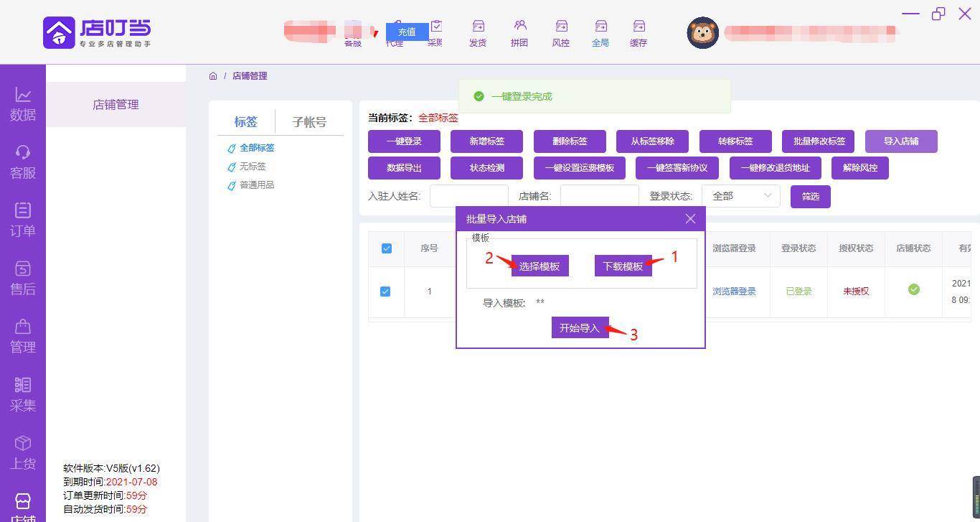Click the 选择模板 button

pos(540,266)
